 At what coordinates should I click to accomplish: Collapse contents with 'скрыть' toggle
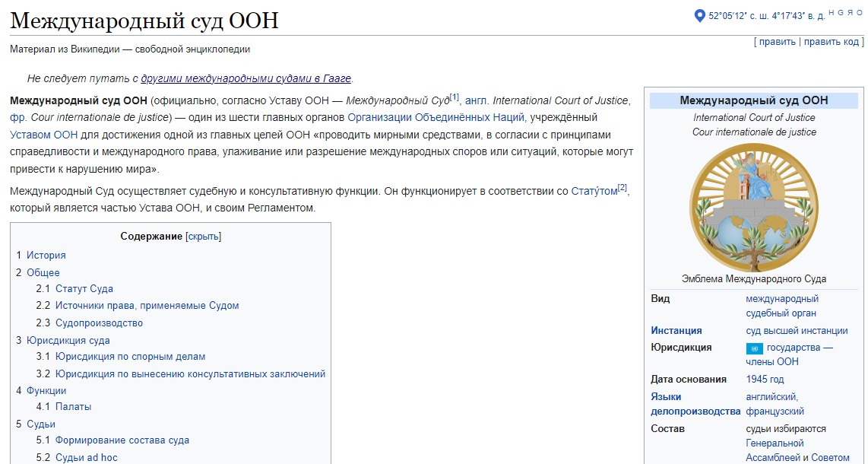[x=203, y=237]
